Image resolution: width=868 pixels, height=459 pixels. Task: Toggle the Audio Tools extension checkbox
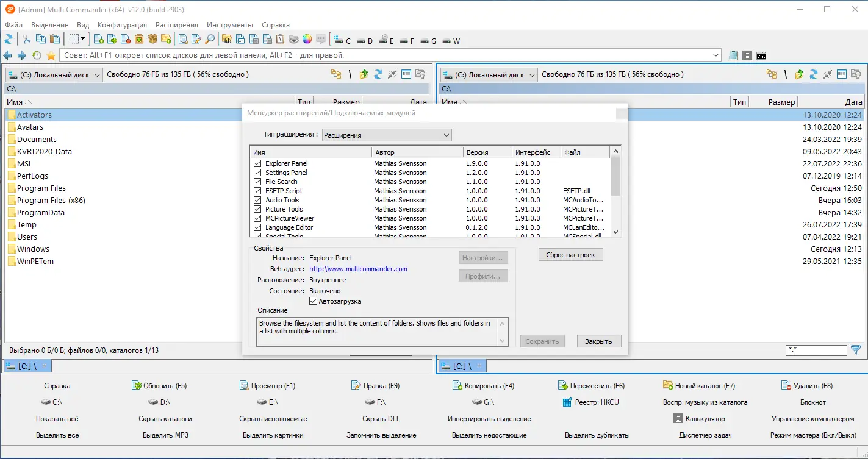(257, 200)
